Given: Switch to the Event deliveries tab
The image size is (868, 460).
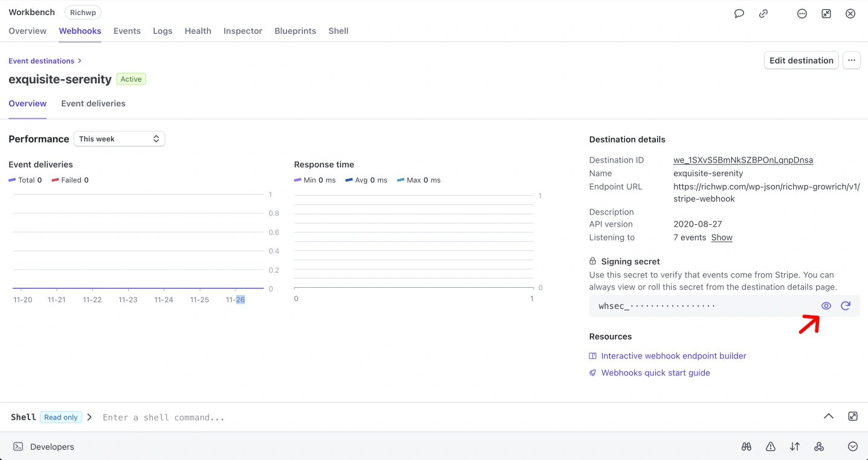Looking at the screenshot, I should [93, 103].
